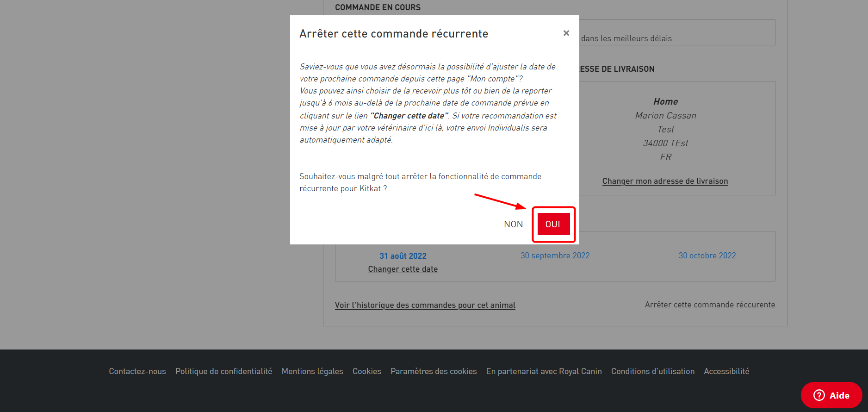Open the Aide help button
868x412 pixels.
[831, 395]
